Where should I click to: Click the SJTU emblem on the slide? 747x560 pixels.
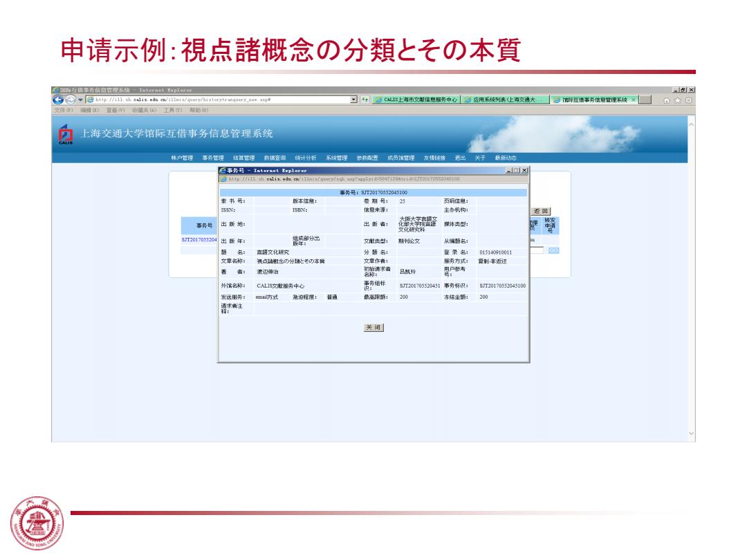[x=37, y=523]
